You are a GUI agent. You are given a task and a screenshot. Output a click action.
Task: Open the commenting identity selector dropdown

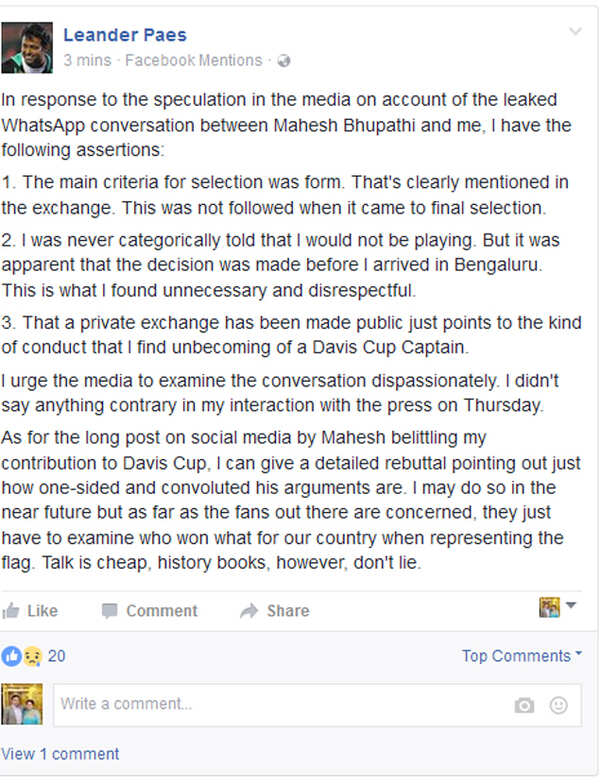[558, 607]
